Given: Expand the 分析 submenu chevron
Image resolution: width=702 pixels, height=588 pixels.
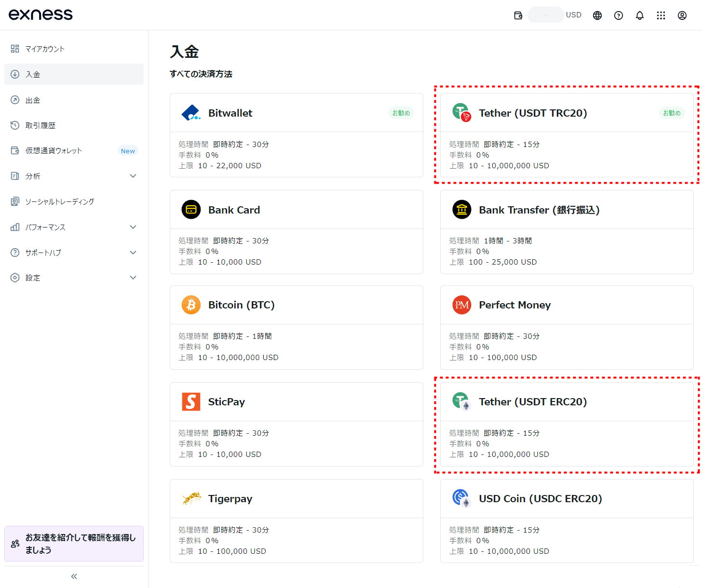Looking at the screenshot, I should [x=133, y=176].
